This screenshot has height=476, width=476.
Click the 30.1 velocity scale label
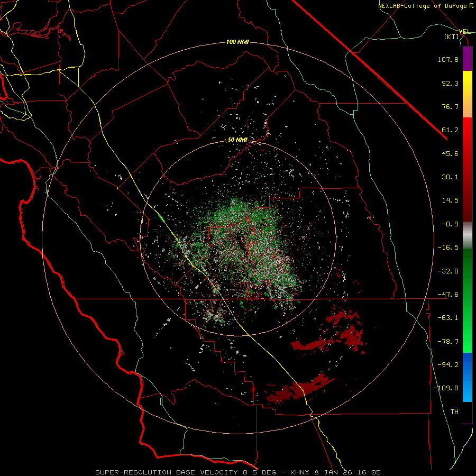tap(450, 177)
